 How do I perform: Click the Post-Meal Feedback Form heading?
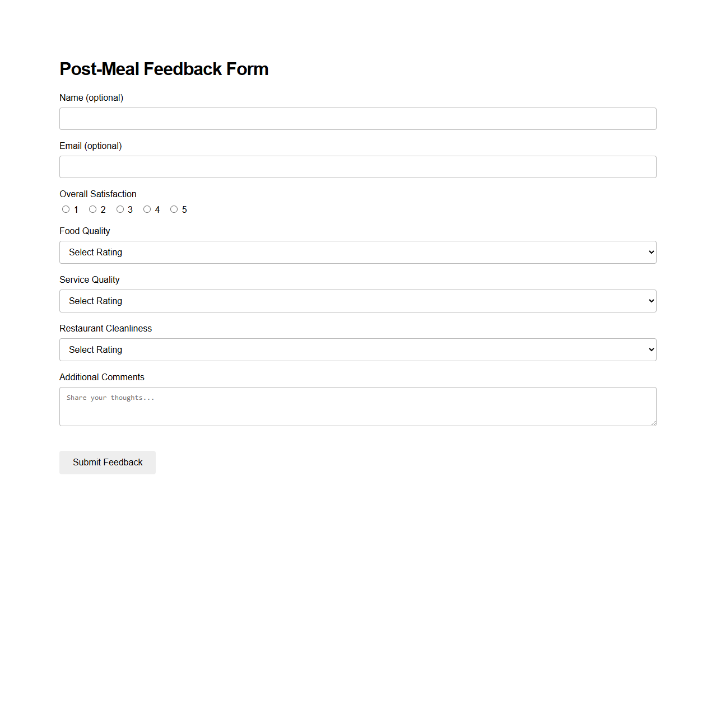tap(164, 68)
